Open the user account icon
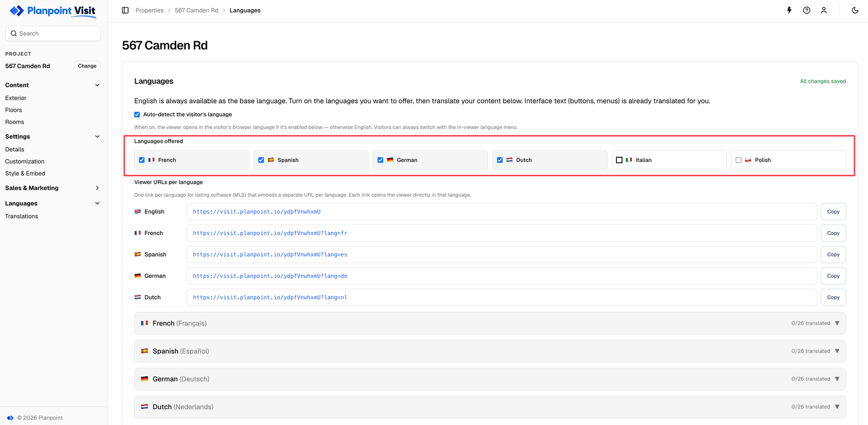This screenshot has height=425, width=868. (824, 10)
